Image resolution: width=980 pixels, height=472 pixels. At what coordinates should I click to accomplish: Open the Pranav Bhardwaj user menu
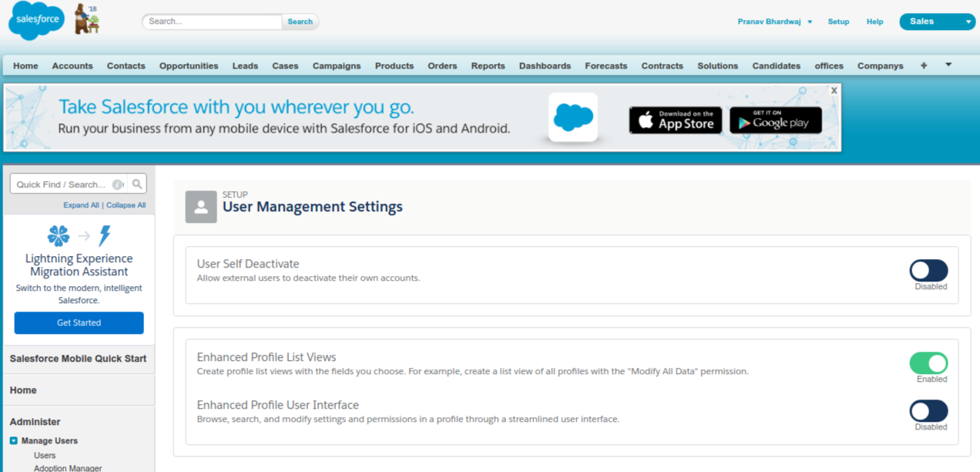(775, 22)
